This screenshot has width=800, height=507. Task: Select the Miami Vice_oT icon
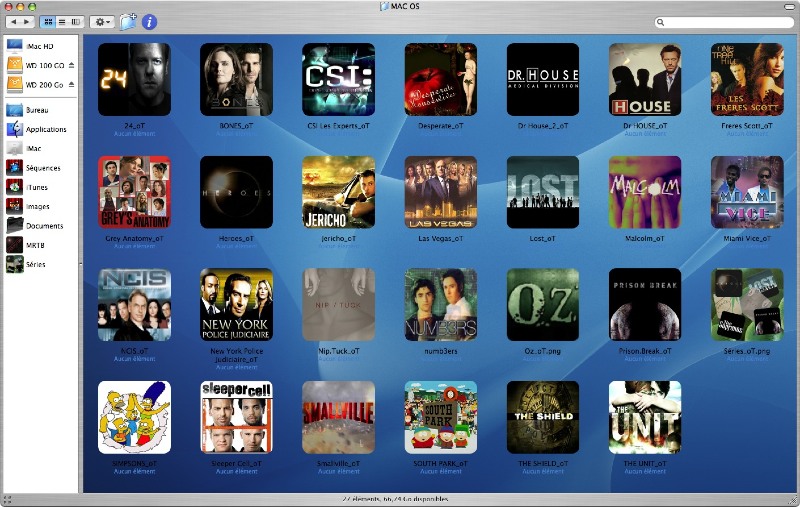[x=747, y=192]
